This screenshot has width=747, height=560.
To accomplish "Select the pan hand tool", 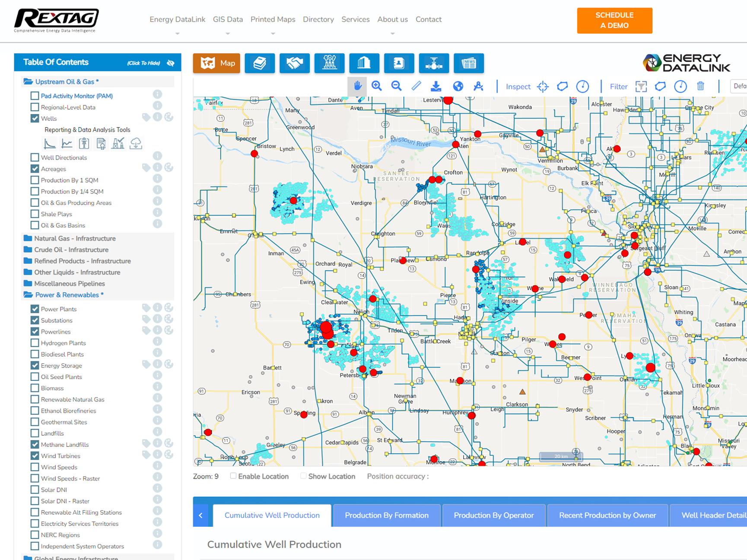I will (357, 86).
